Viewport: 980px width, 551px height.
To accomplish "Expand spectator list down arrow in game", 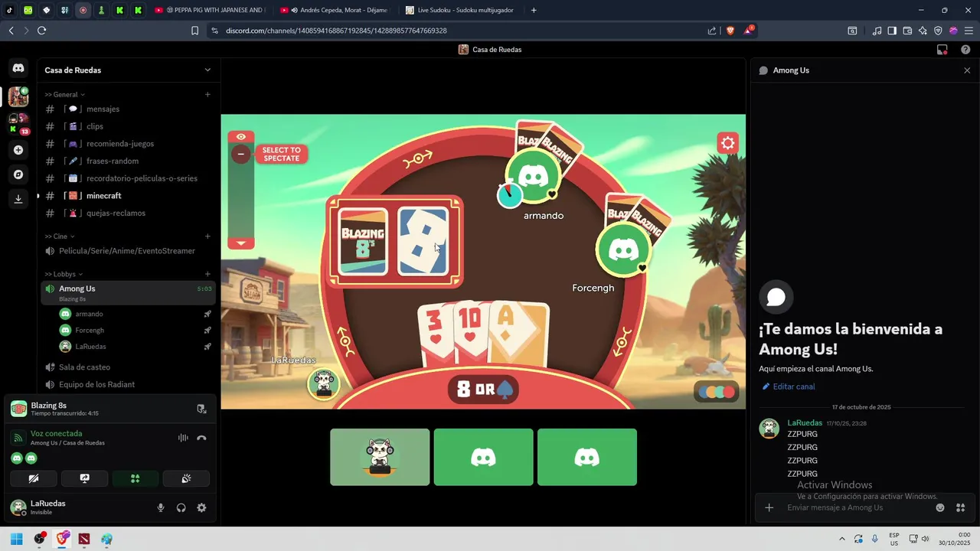I will click(241, 243).
